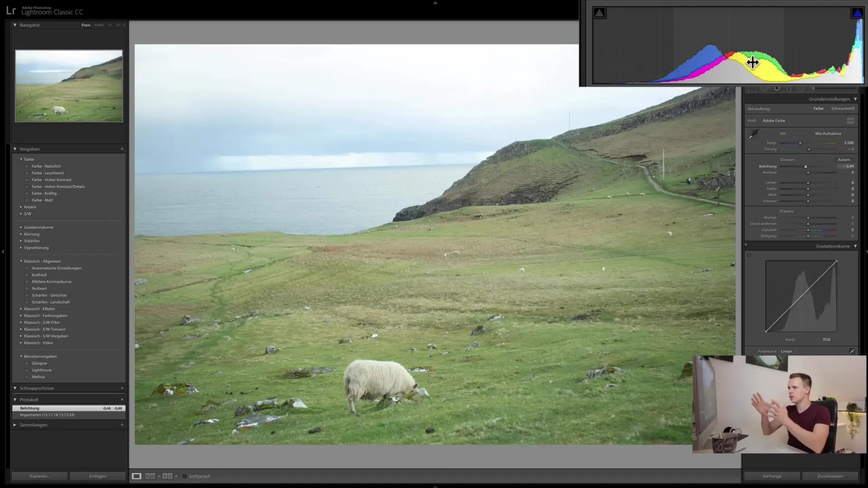Screen dimensions: 868x488
Task: Apply the Lighthouse user preset
Action: coord(42,370)
